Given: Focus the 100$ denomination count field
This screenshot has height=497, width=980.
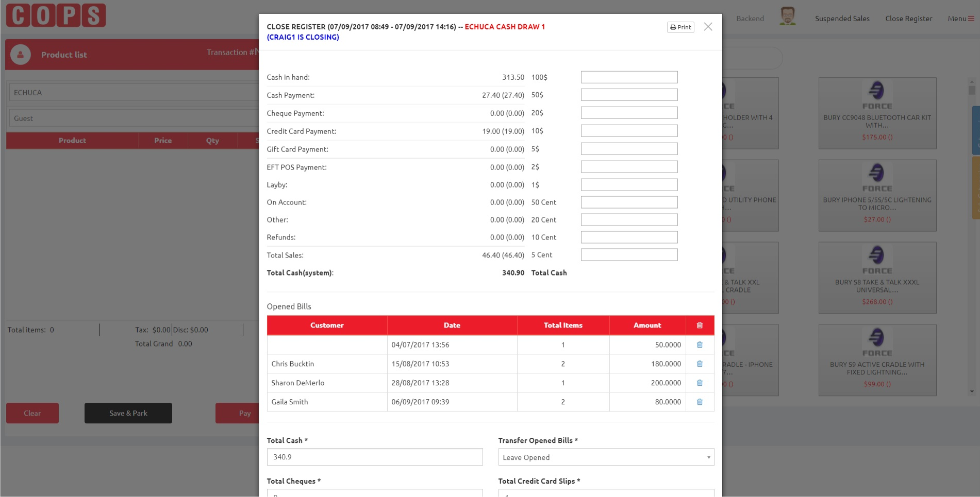Looking at the screenshot, I should click(x=629, y=77).
